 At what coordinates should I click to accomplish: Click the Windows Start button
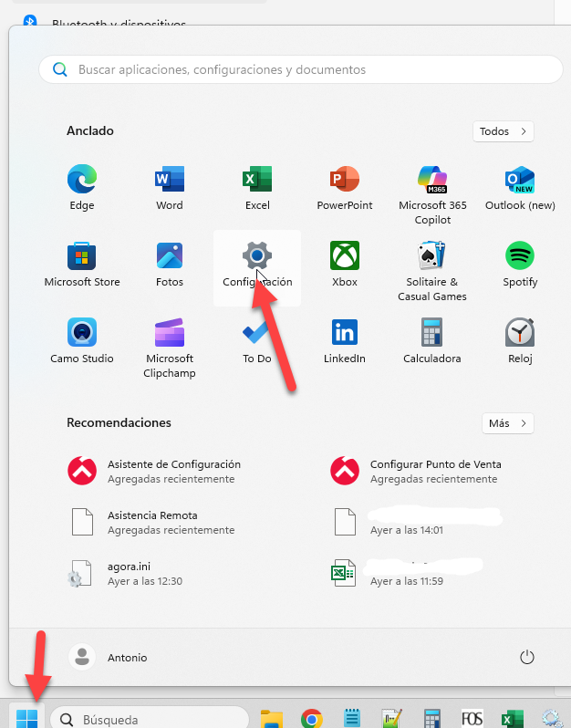(27, 717)
